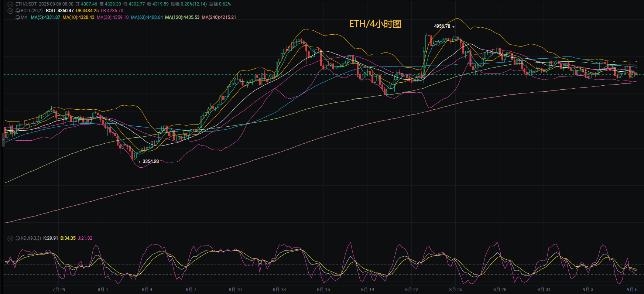Select the 8月 4 date on time axis

click(x=147, y=290)
